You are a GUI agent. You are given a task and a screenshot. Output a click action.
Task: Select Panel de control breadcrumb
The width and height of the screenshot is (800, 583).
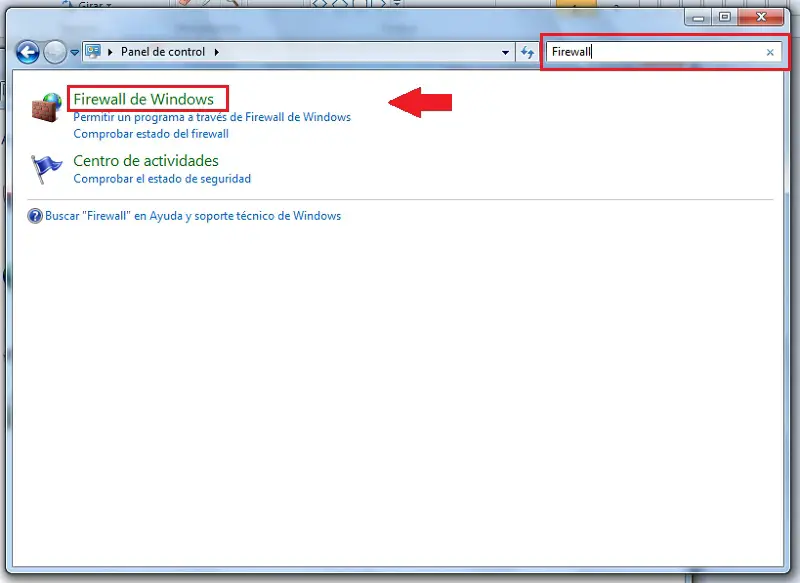(x=163, y=52)
